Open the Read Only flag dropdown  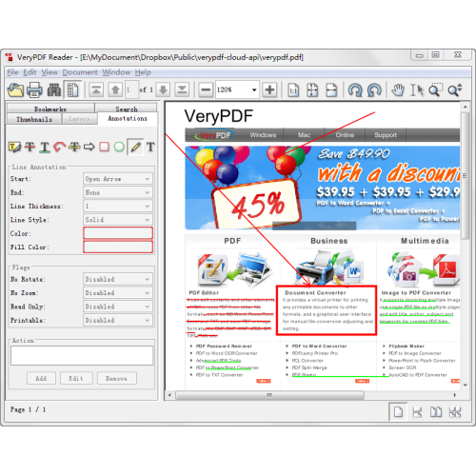[118, 307]
